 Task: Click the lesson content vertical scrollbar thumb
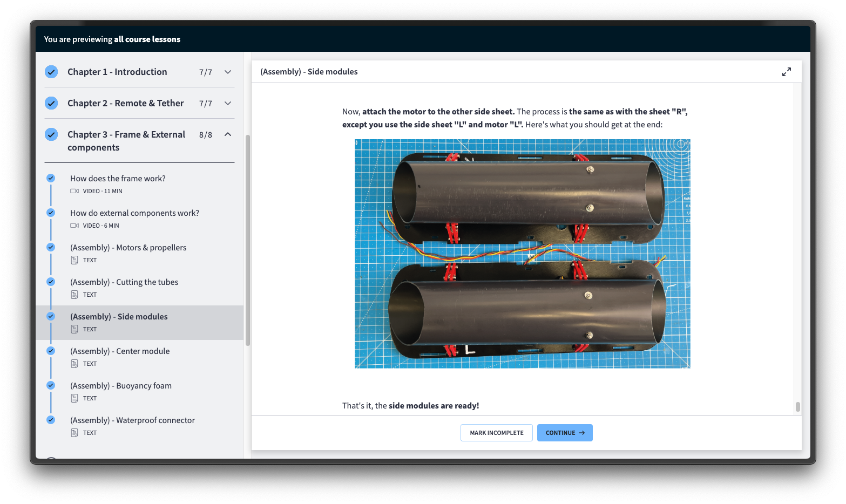797,406
